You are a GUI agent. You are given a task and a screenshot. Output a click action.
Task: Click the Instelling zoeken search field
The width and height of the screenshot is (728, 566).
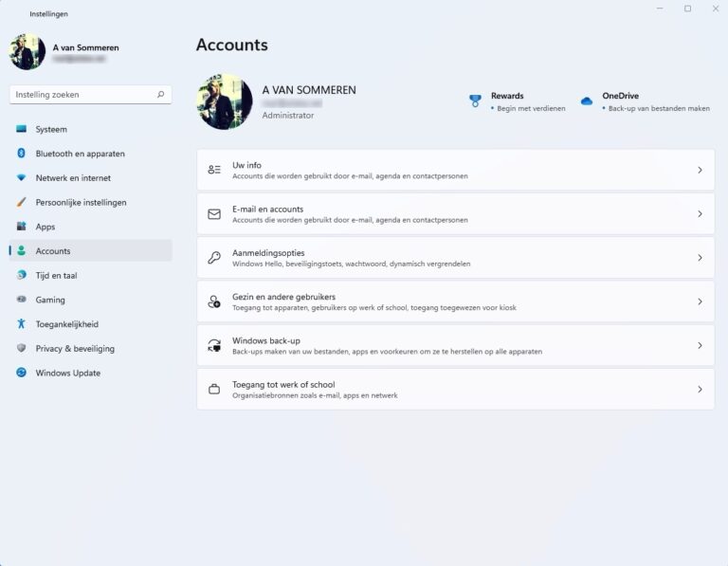point(83,95)
